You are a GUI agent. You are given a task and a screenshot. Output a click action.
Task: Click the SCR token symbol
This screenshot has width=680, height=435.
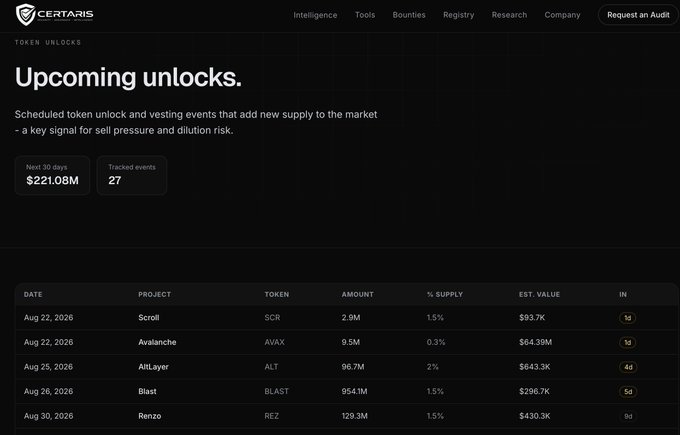pyautogui.click(x=272, y=317)
